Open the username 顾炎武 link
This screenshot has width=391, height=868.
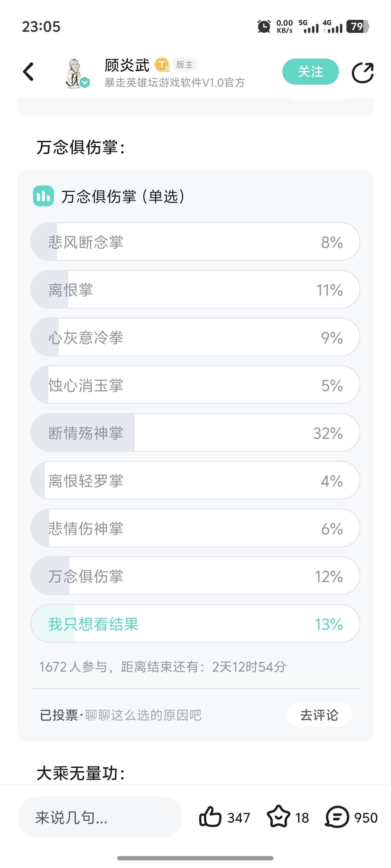click(x=127, y=65)
